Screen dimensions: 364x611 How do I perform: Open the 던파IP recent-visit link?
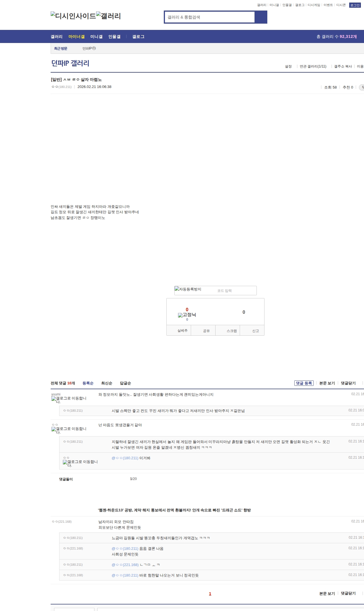click(89, 48)
